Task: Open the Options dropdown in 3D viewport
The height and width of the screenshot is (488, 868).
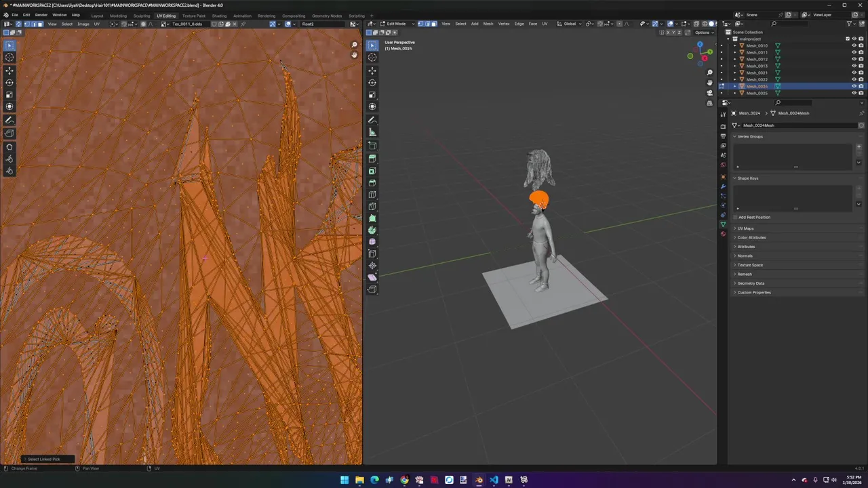Action: click(703, 32)
